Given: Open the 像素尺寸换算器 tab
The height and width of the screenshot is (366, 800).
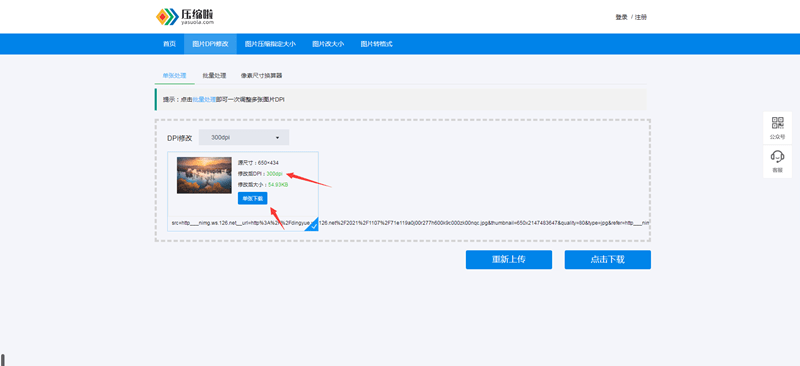Looking at the screenshot, I should point(262,76).
